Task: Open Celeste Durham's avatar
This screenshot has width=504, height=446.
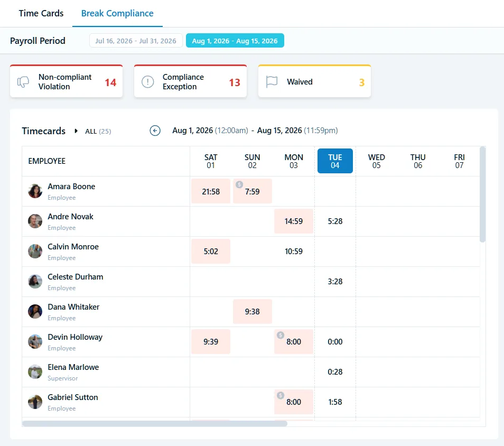Action: click(x=35, y=281)
